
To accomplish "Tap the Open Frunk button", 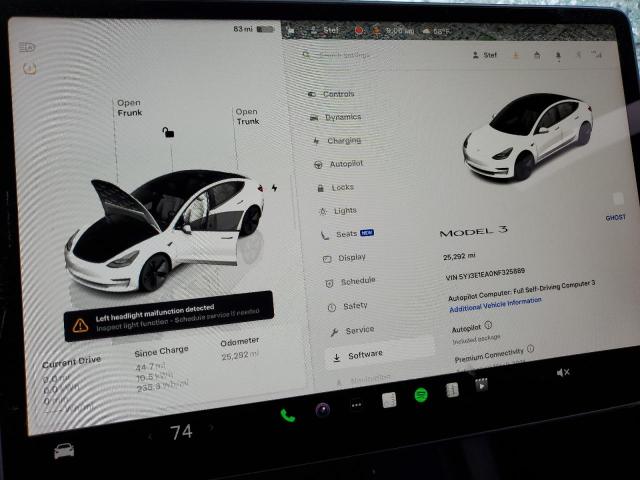I will 129,108.
